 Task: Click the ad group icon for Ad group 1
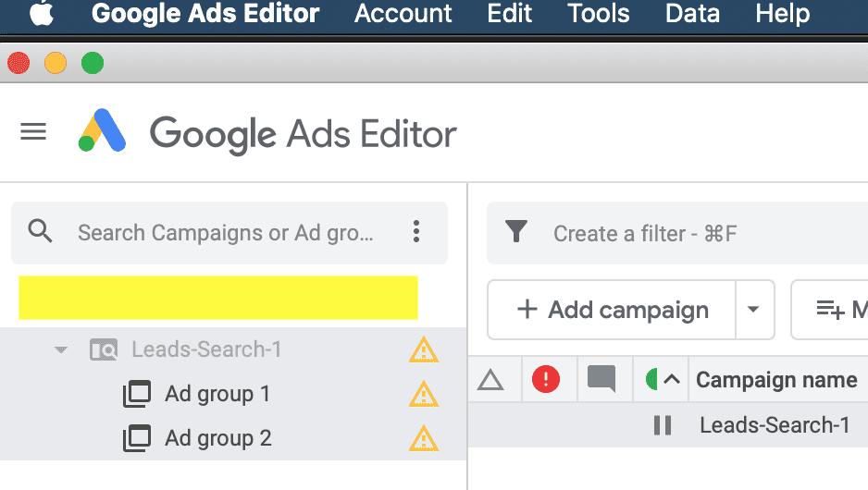point(137,394)
